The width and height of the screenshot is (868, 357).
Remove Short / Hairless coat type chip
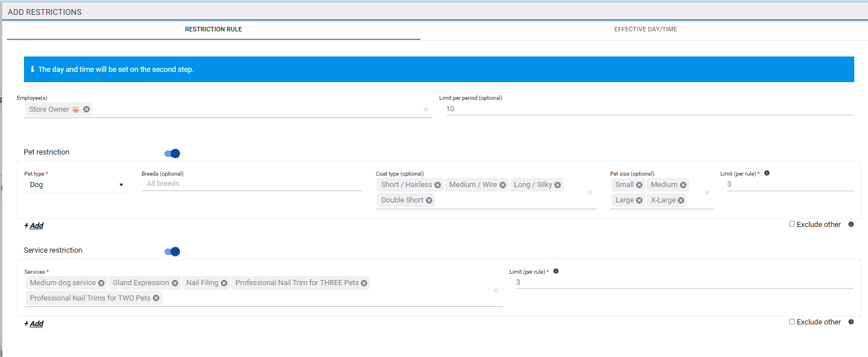437,185
